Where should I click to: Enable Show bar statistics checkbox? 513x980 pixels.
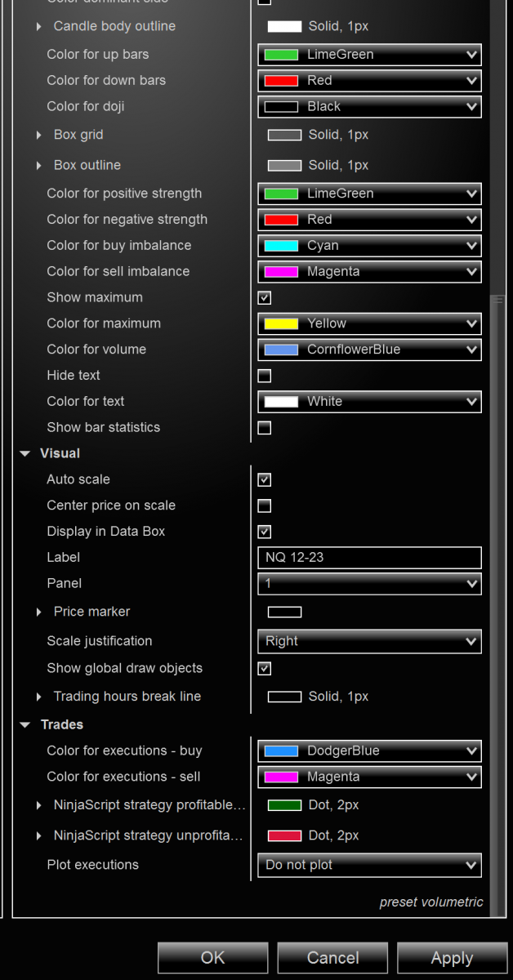coord(265,427)
